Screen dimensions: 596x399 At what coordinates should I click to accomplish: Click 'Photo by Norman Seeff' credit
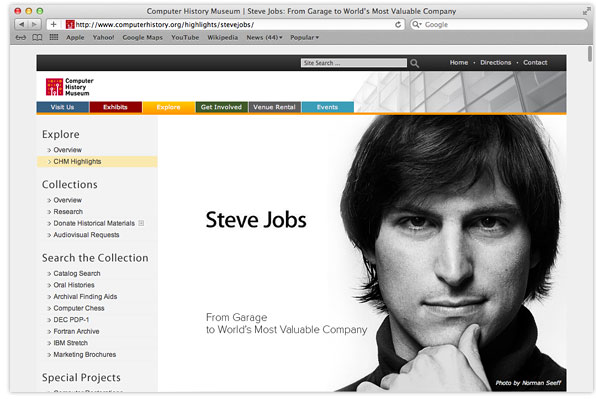coord(528,383)
